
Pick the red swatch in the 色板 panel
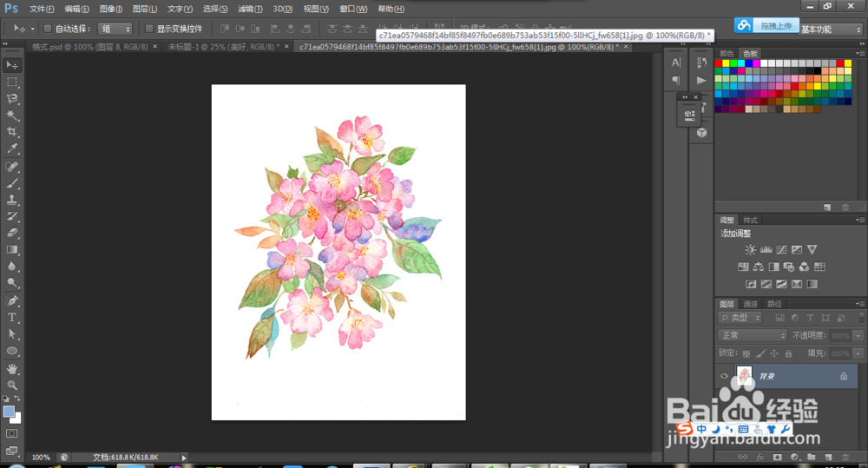point(719,63)
